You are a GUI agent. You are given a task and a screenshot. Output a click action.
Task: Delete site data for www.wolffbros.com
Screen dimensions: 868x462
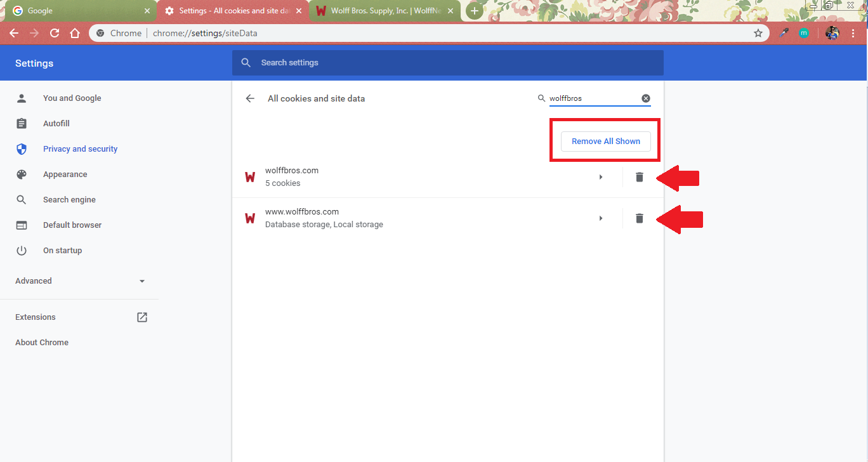[x=640, y=218]
